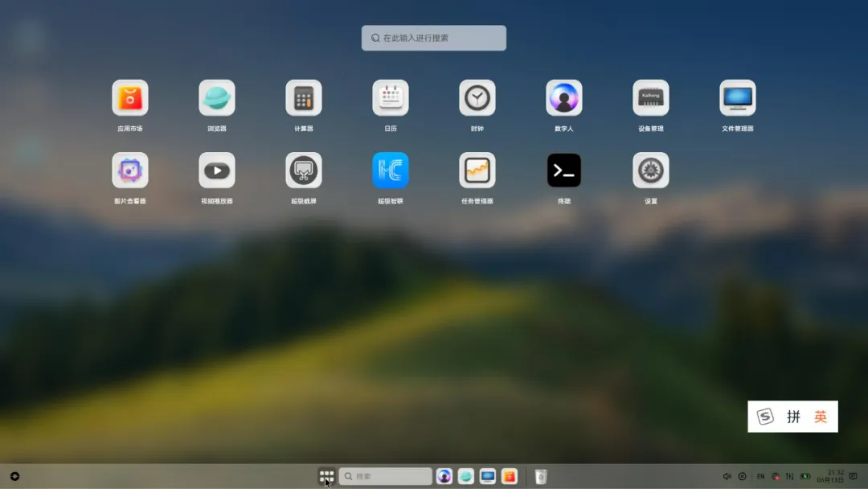The width and height of the screenshot is (868, 489).
Task: Launch the 时钟 clock app
Action: [477, 98]
